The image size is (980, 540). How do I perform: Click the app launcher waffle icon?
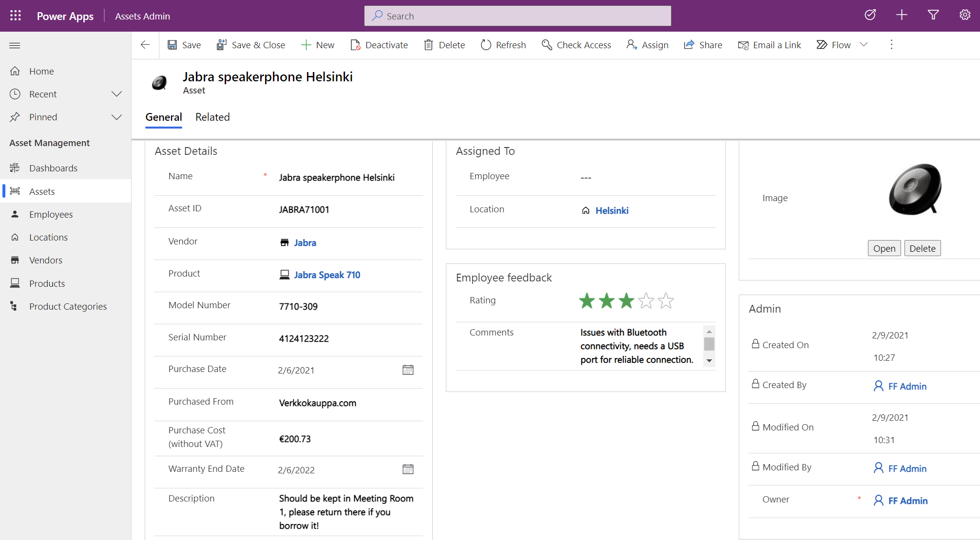[16, 16]
